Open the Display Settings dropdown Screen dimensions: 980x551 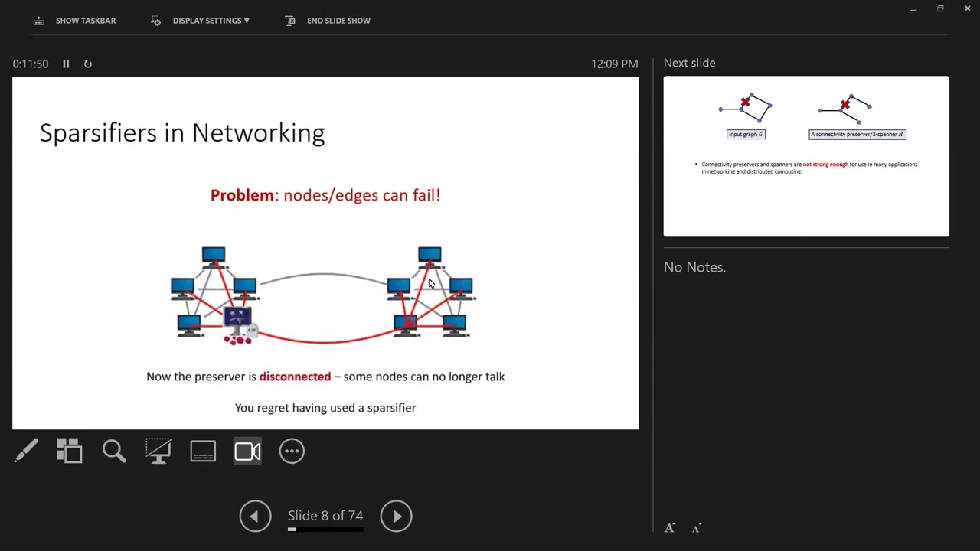[200, 21]
